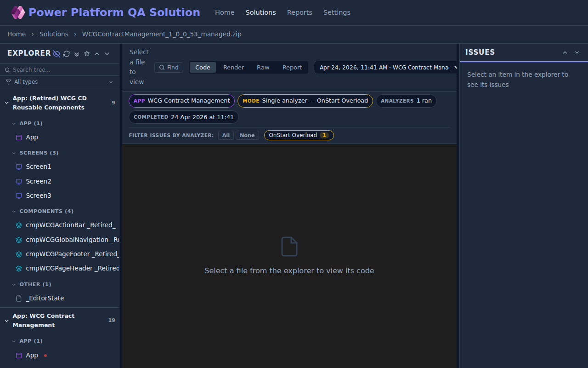
Task: Select the None issues filter
Action: pyautogui.click(x=247, y=135)
